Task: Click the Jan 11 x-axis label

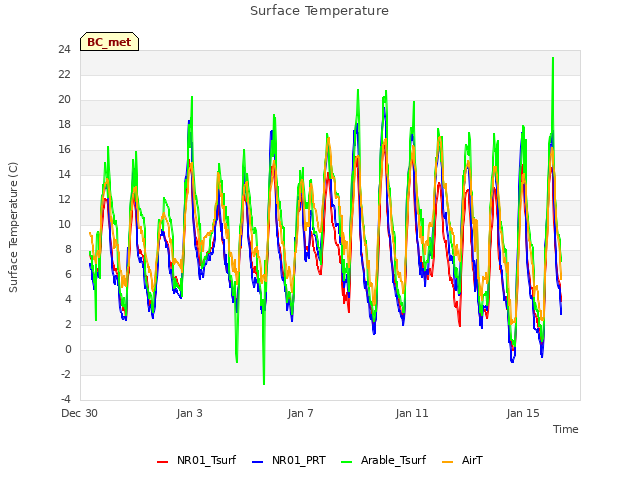Action: click(x=412, y=413)
